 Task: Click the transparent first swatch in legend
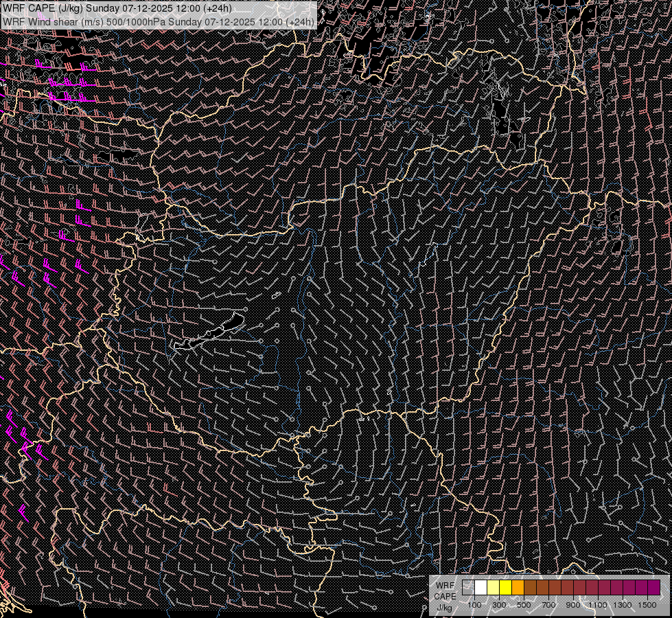(x=468, y=588)
